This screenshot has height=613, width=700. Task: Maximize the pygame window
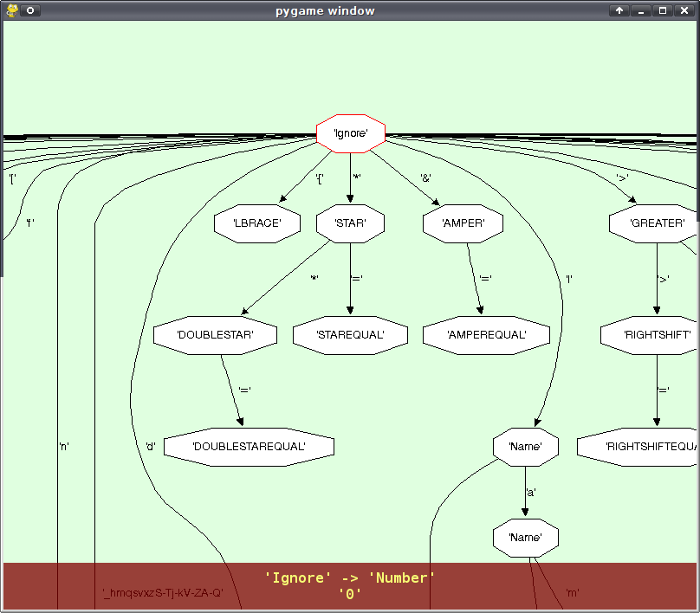[663, 10]
